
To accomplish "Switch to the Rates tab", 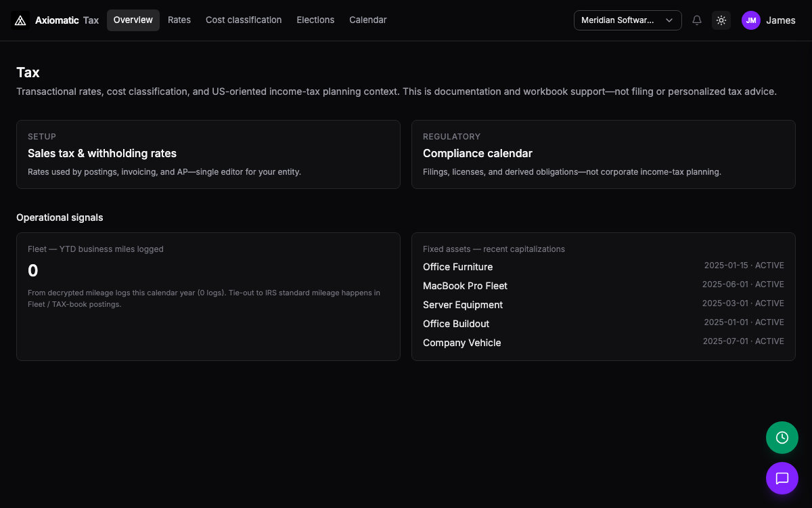I will pyautogui.click(x=179, y=20).
